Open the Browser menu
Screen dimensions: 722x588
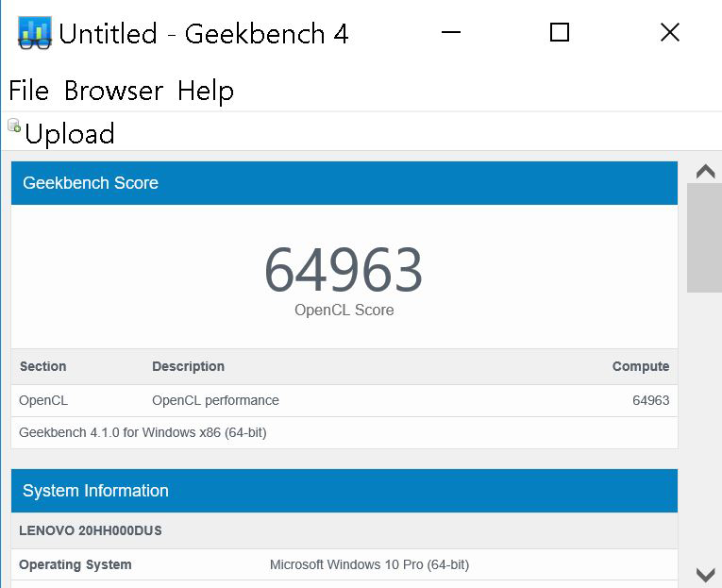pyautogui.click(x=113, y=91)
